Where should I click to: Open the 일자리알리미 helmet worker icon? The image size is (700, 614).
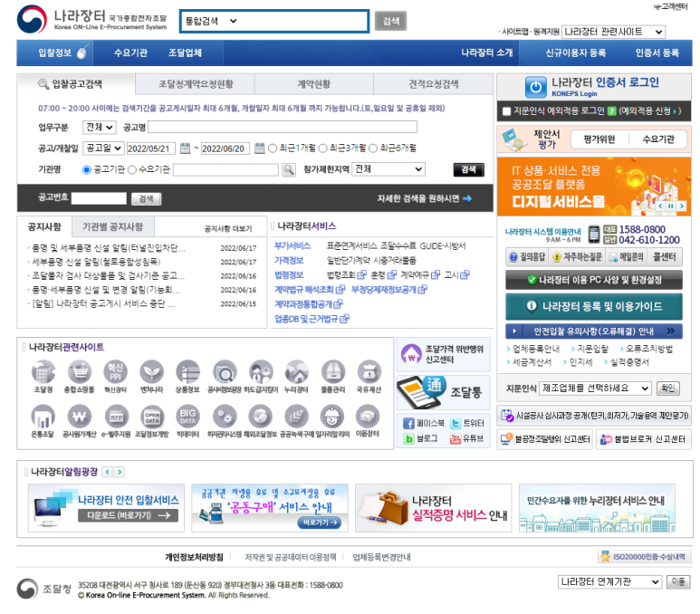coord(332,417)
